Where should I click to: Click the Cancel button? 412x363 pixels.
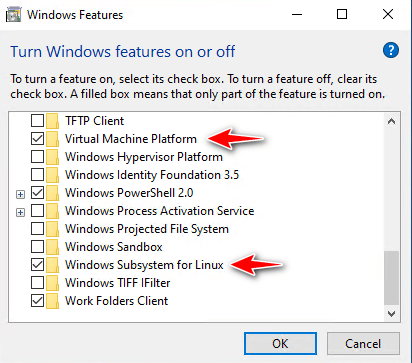pos(363,343)
